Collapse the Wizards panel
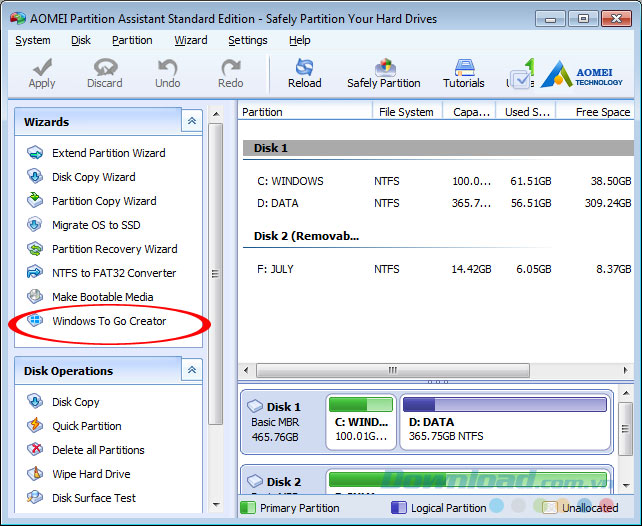Screen dimensions: 642x526 (x=191, y=122)
